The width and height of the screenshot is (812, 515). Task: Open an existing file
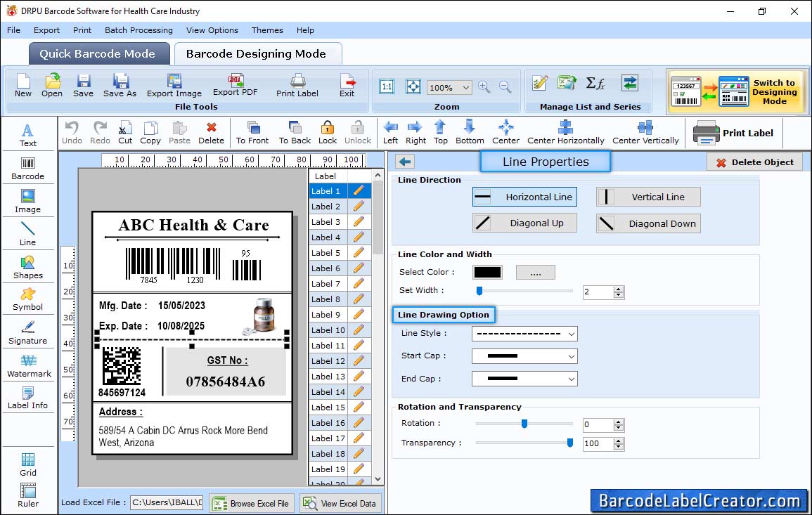[x=52, y=86]
